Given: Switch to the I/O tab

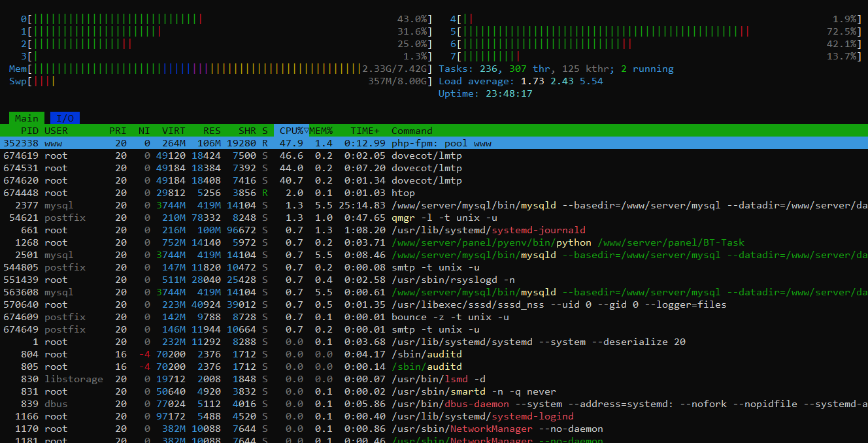Looking at the screenshot, I should (x=65, y=118).
